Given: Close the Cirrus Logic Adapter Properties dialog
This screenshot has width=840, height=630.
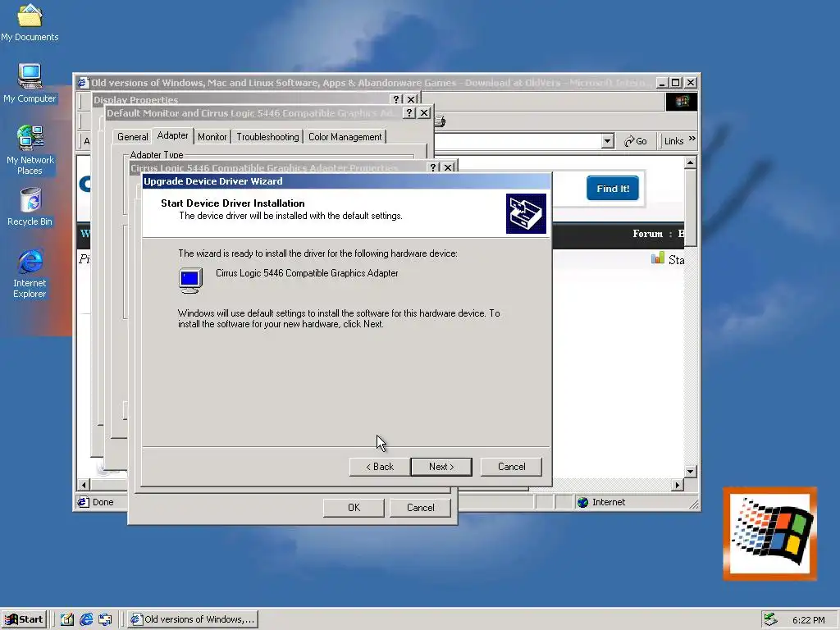Looking at the screenshot, I should click(449, 167).
